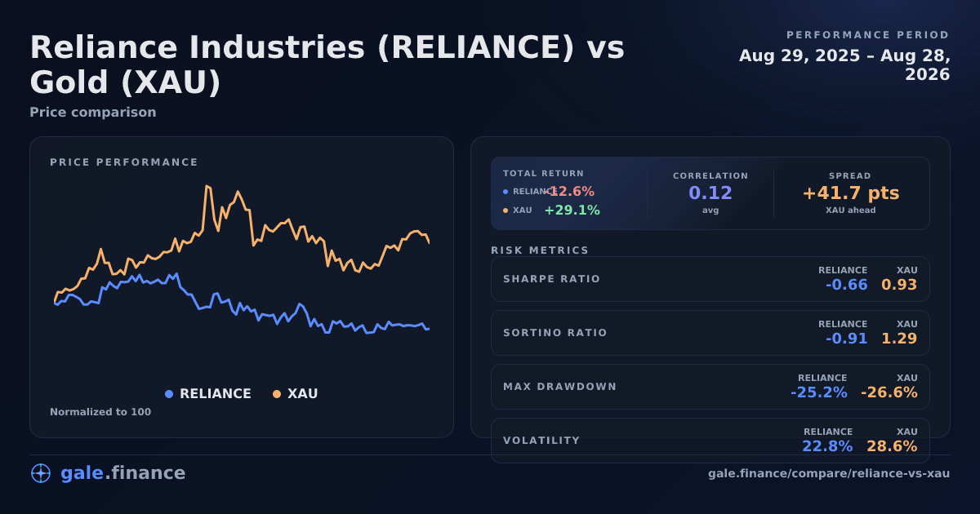
Task: Click the XAU return value +29.1%
Action: (x=572, y=210)
